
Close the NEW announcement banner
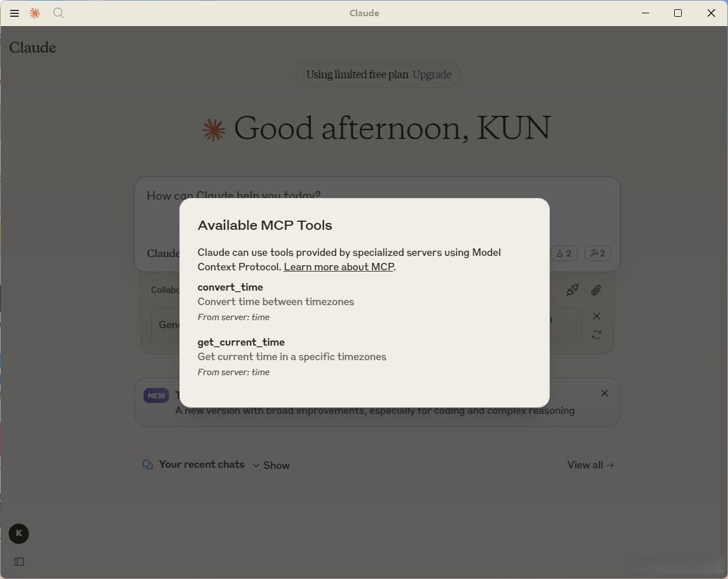[604, 393]
